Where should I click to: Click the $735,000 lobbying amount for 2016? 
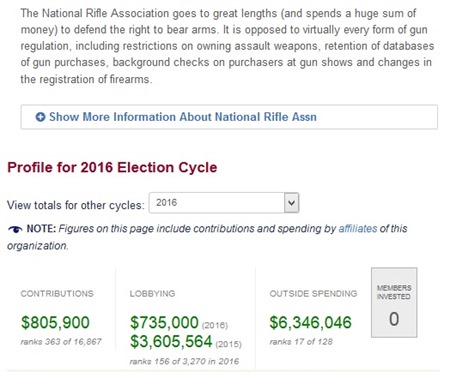[x=164, y=323]
